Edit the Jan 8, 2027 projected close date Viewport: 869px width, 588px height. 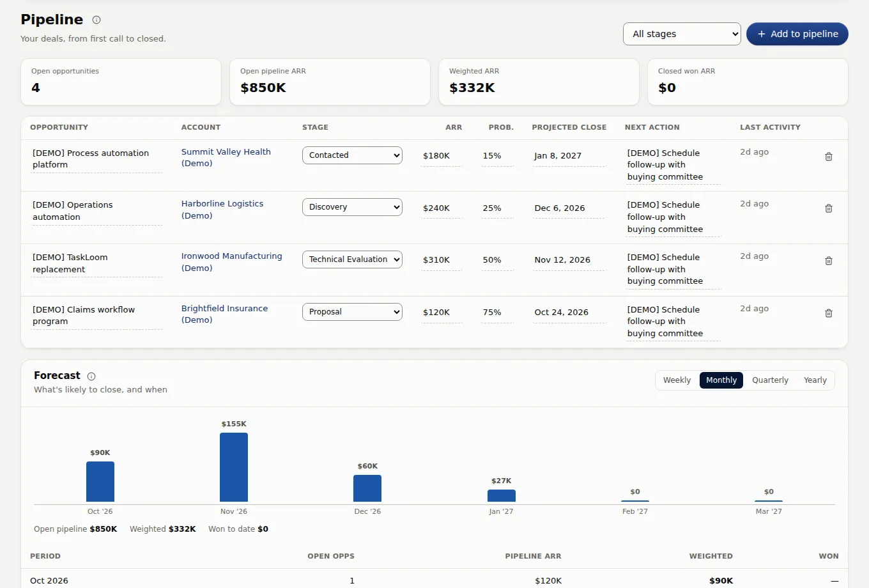(x=569, y=156)
